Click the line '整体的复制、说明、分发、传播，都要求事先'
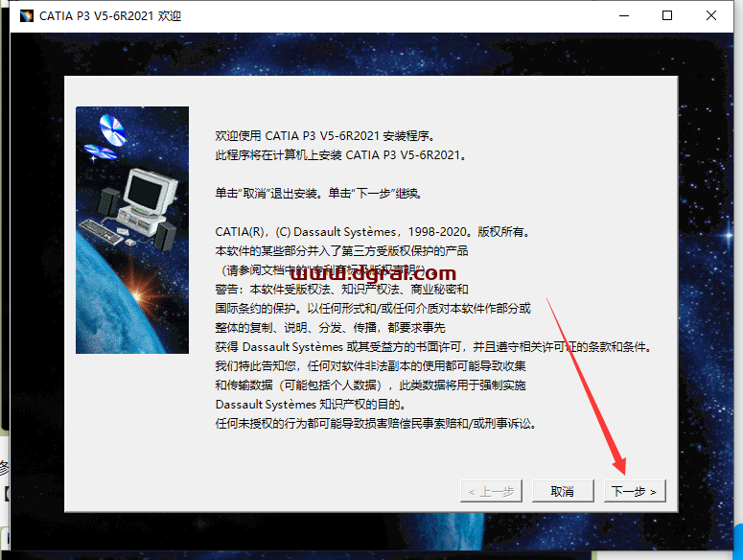This screenshot has height=560, width=743. tap(330, 327)
